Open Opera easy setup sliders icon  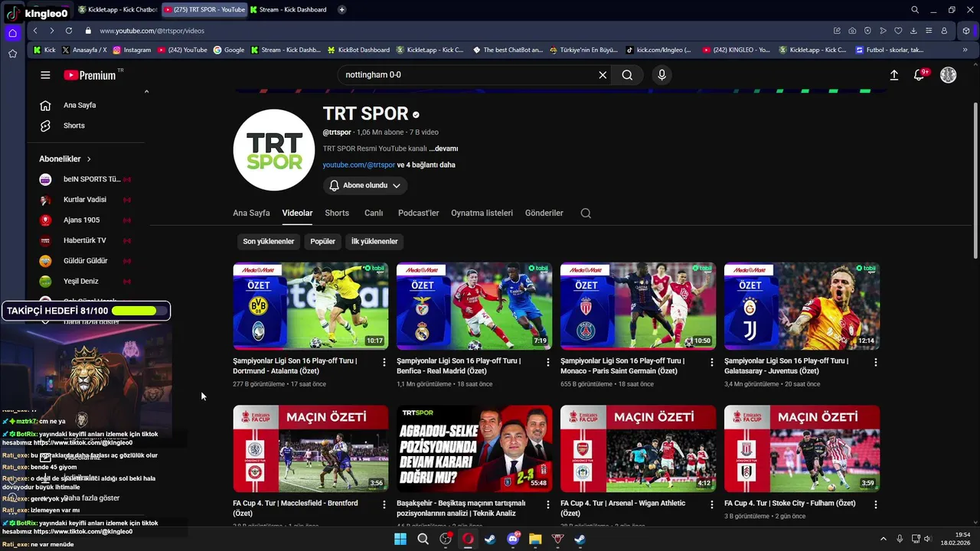[929, 31]
